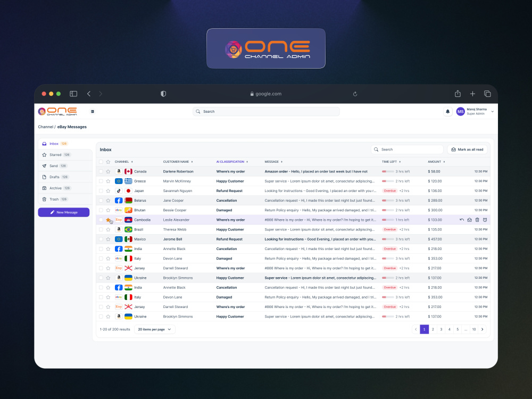Click the browser reload icon
This screenshot has height=399, width=532.
pos(355,94)
